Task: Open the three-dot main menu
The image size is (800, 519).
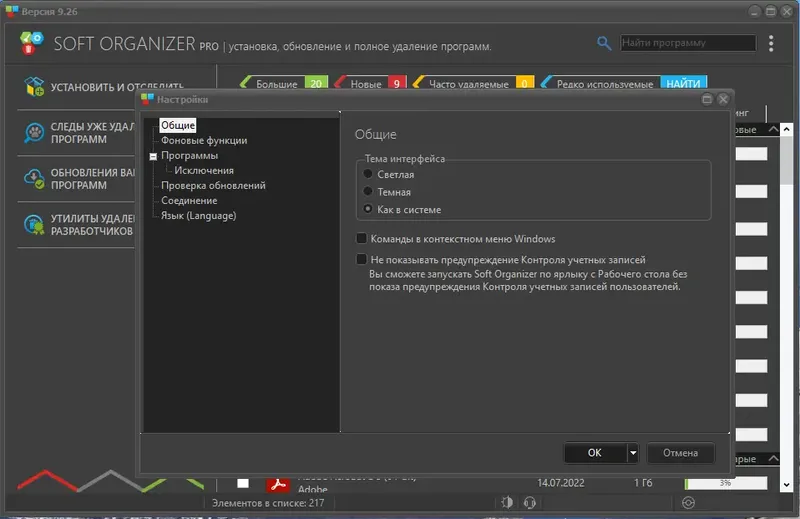Action: (x=771, y=43)
